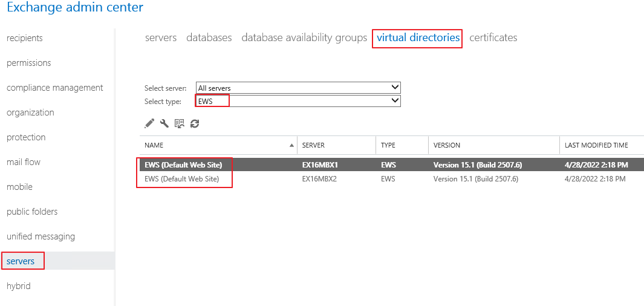Switch to the servers tab
Screen dimensions: 644x306
coord(161,37)
